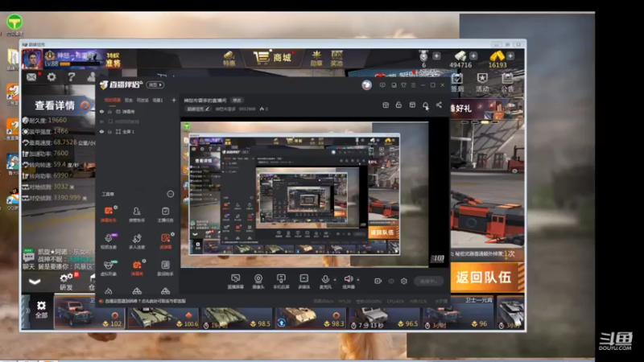Add gold with plus next to 16193

[510, 56]
